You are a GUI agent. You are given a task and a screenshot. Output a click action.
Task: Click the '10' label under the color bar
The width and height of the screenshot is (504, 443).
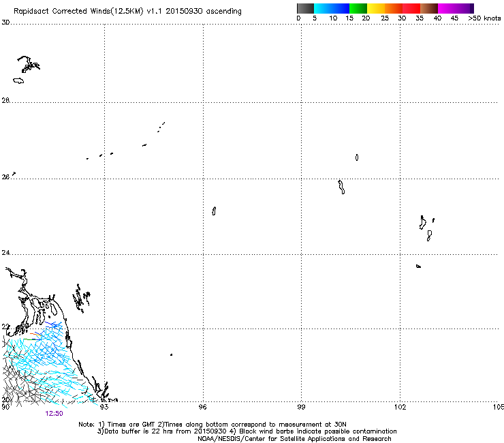tap(333, 18)
